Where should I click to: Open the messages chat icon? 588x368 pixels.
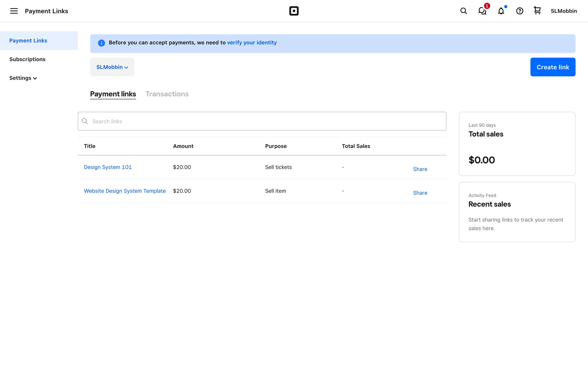(482, 11)
